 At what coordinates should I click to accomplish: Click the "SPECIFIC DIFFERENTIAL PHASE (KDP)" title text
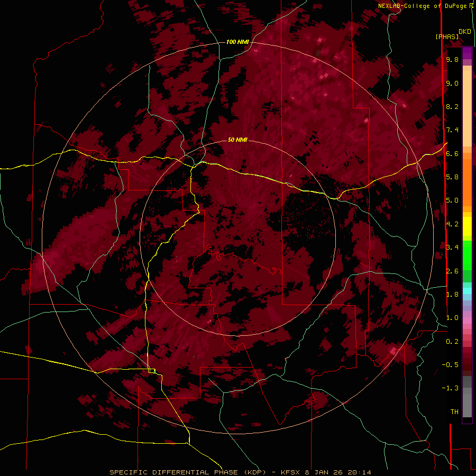(x=188, y=472)
